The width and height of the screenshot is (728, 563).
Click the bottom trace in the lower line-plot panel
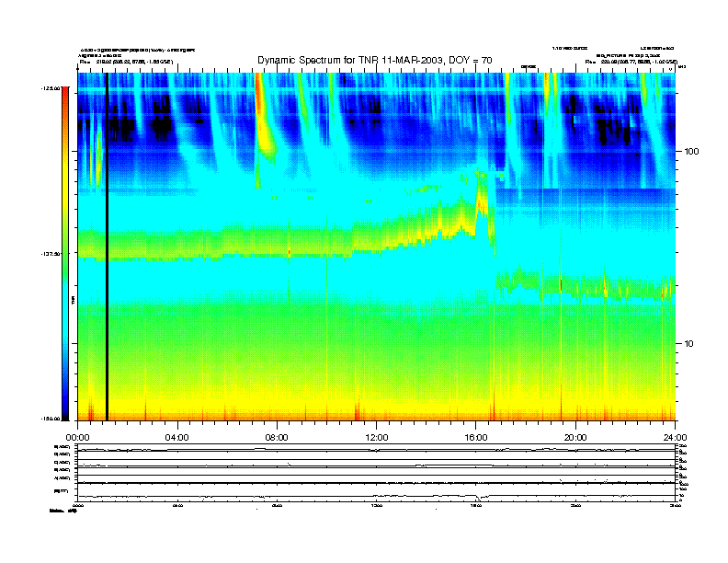coord(376,496)
